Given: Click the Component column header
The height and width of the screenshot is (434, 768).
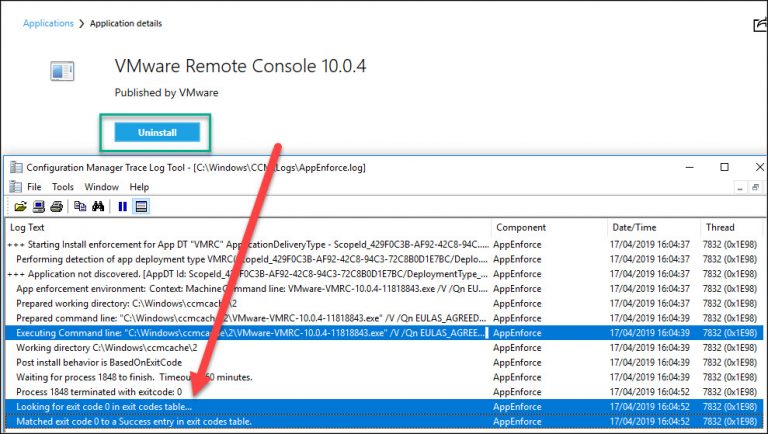Looking at the screenshot, I should coord(550,227).
